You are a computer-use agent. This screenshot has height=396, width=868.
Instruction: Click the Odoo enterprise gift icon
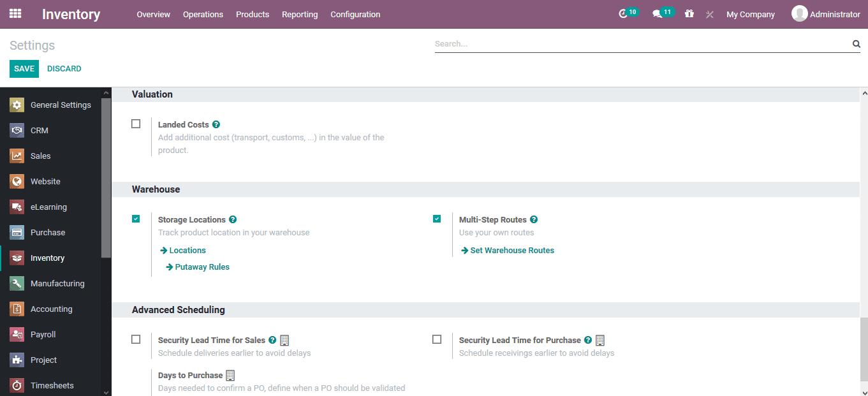(689, 13)
